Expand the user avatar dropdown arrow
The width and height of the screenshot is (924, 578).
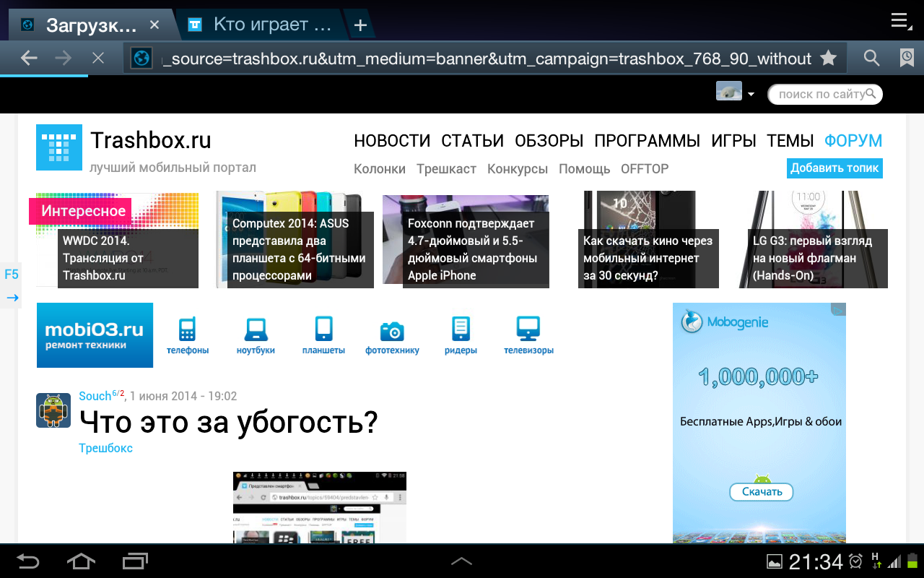pyautogui.click(x=751, y=95)
